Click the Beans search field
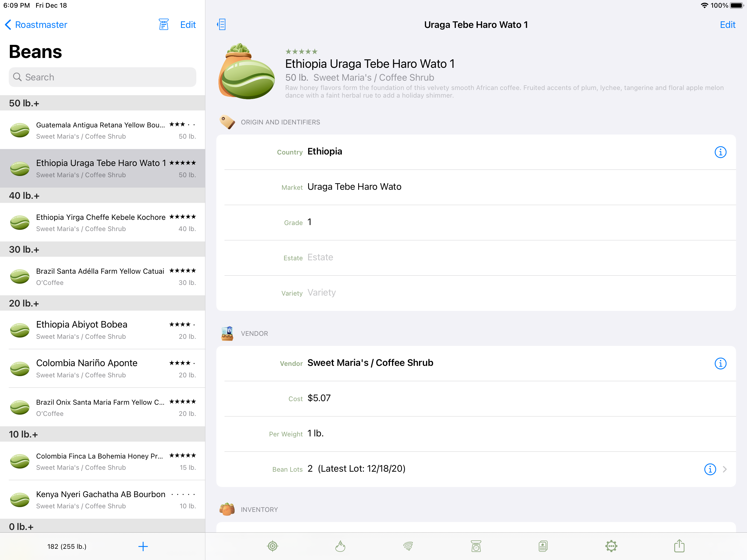747x560 pixels. tap(102, 77)
